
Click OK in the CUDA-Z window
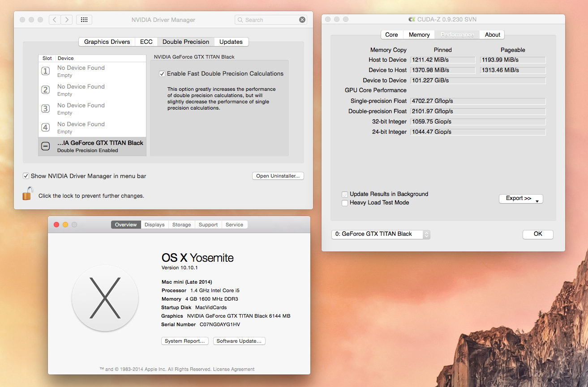pyautogui.click(x=538, y=234)
